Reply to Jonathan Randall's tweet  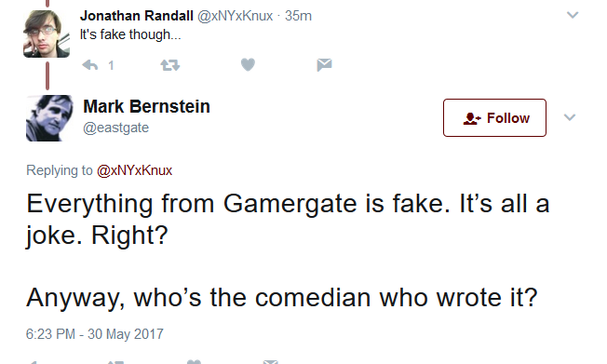tap(90, 65)
